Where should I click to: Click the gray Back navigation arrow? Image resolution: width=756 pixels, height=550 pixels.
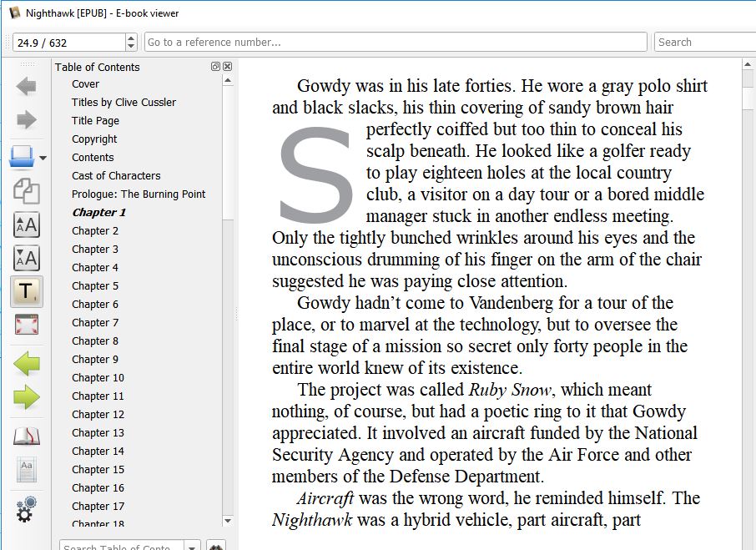(x=26, y=86)
